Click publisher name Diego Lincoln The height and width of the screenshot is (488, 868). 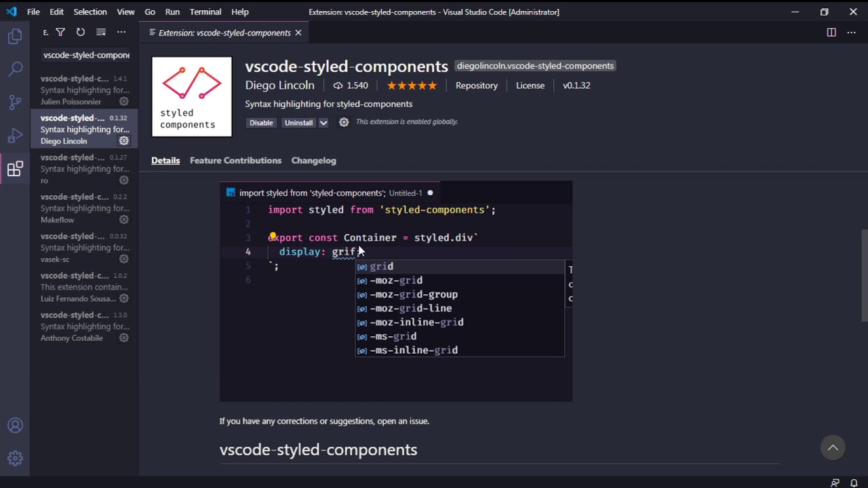coord(279,85)
